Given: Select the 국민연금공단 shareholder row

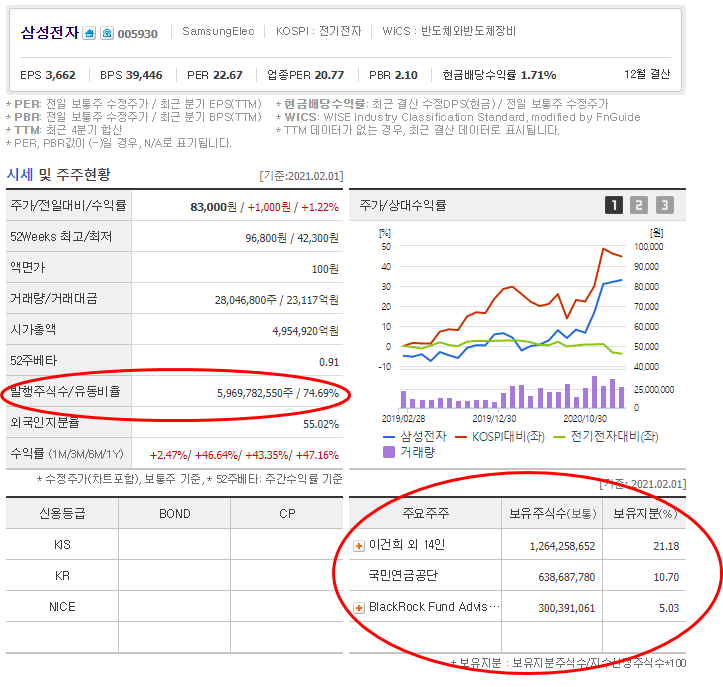Looking at the screenshot, I should (x=517, y=575).
